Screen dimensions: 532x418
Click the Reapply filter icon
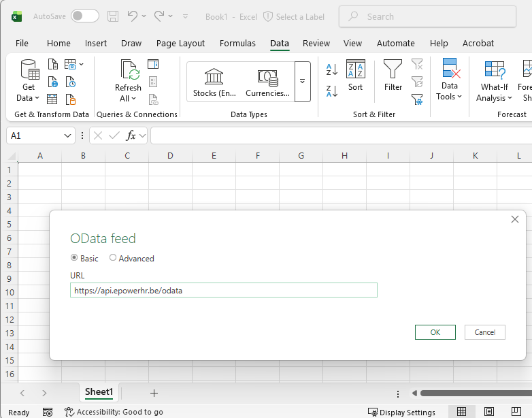tap(417, 82)
